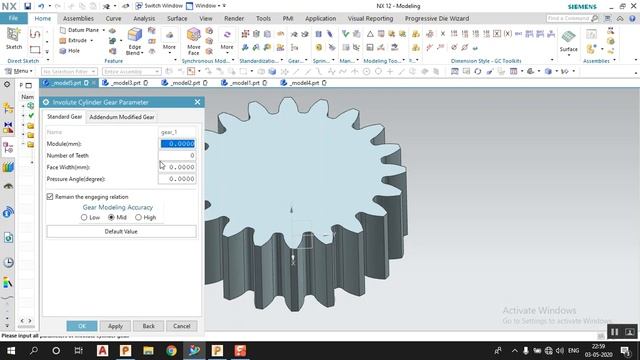Open the Menu dropdown
The width and height of the screenshot is (640, 360).
point(19,71)
